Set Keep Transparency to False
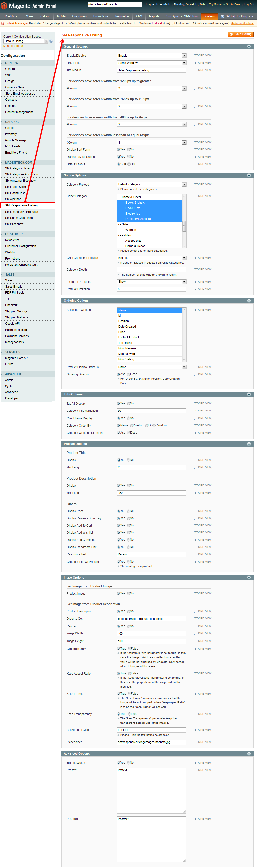This screenshot has height=868, width=257. tap(130, 714)
